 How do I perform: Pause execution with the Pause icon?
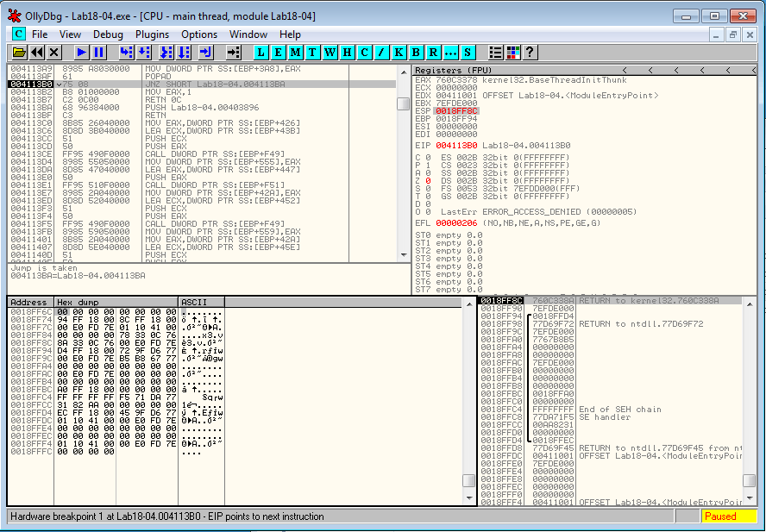[99, 53]
